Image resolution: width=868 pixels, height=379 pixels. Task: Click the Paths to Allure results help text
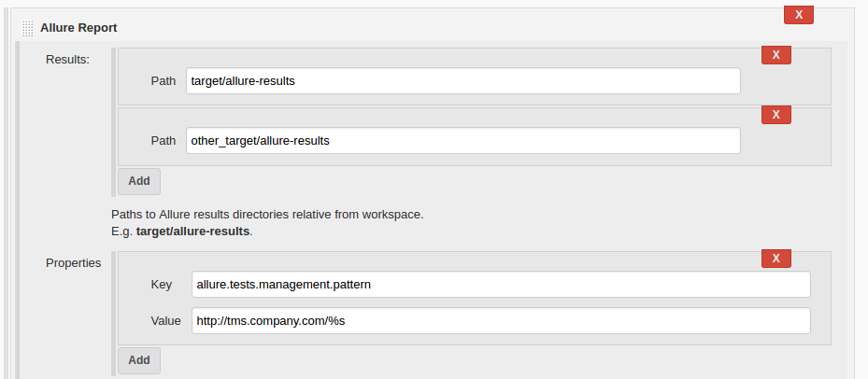point(267,215)
